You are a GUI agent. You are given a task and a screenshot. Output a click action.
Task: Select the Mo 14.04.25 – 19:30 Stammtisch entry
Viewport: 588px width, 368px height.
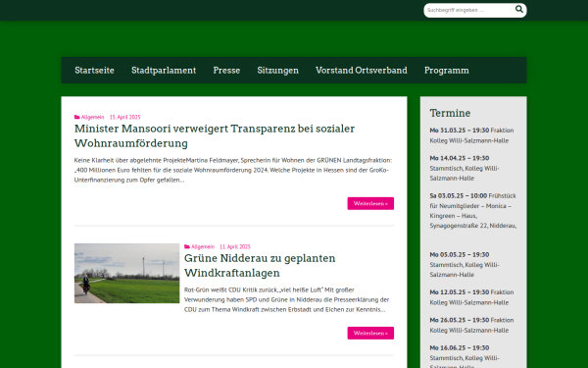tap(465, 168)
